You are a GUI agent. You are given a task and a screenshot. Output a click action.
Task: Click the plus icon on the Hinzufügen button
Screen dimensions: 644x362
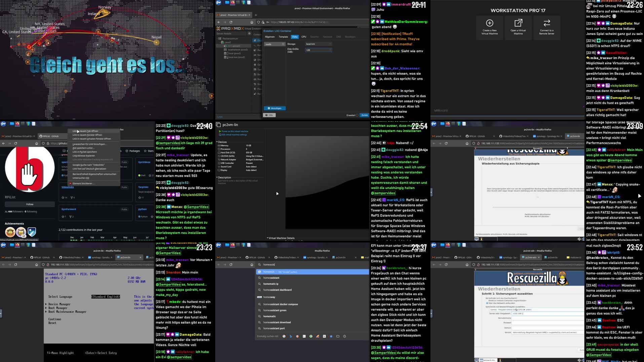coord(269,108)
